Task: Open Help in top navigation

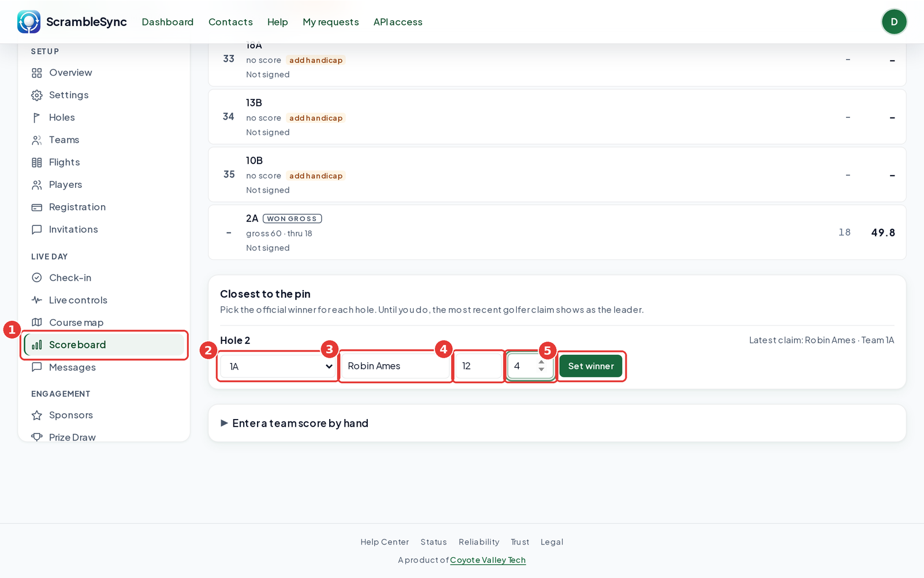Action: (x=278, y=22)
